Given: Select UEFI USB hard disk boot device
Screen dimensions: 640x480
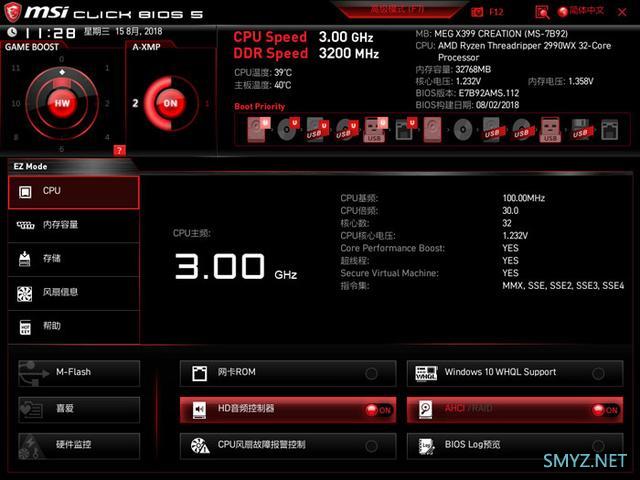Looking at the screenshot, I should coord(317,130).
